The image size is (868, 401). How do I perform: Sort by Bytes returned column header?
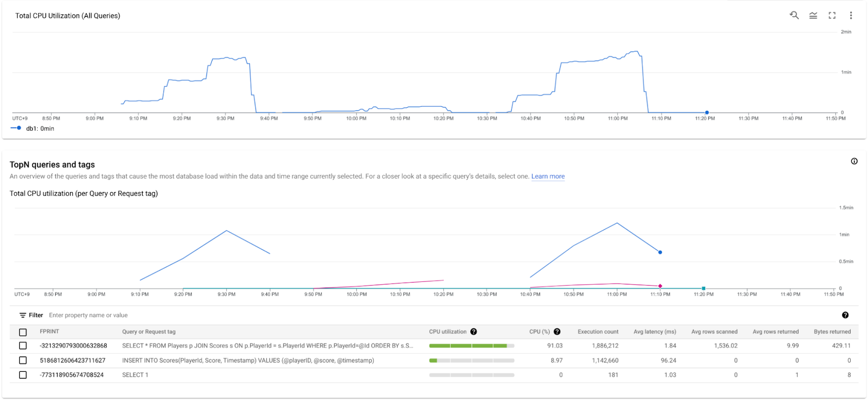click(832, 332)
